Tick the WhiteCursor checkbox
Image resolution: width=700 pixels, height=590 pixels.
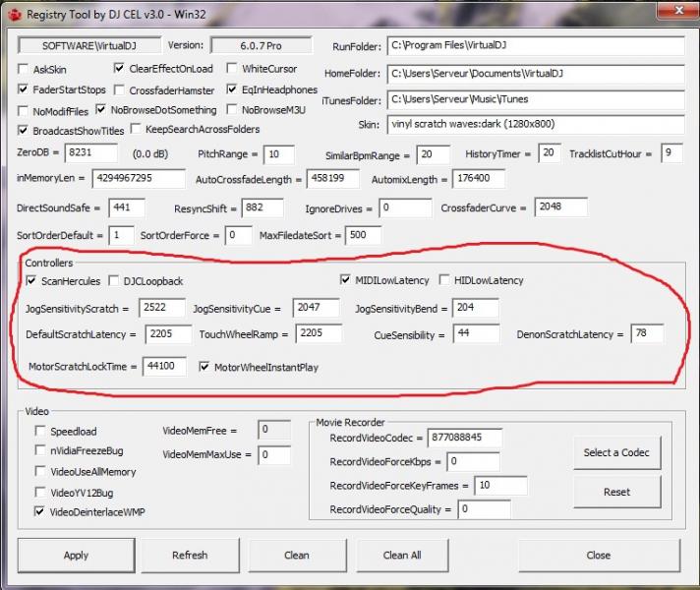232,68
